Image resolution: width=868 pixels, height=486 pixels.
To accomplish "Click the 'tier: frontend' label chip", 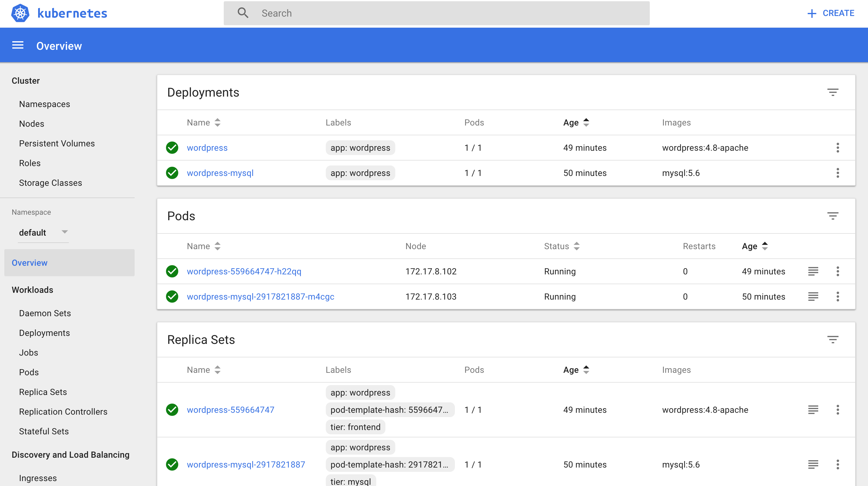I will coord(356,427).
